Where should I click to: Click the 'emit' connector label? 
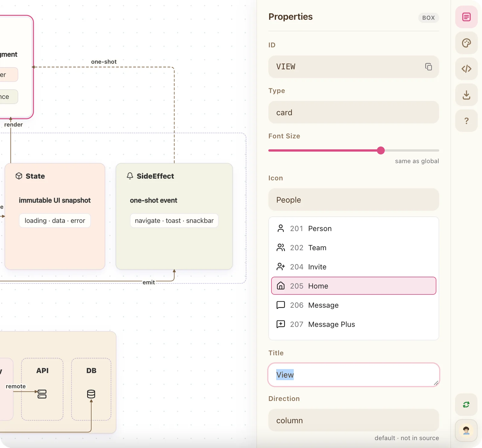(149, 282)
